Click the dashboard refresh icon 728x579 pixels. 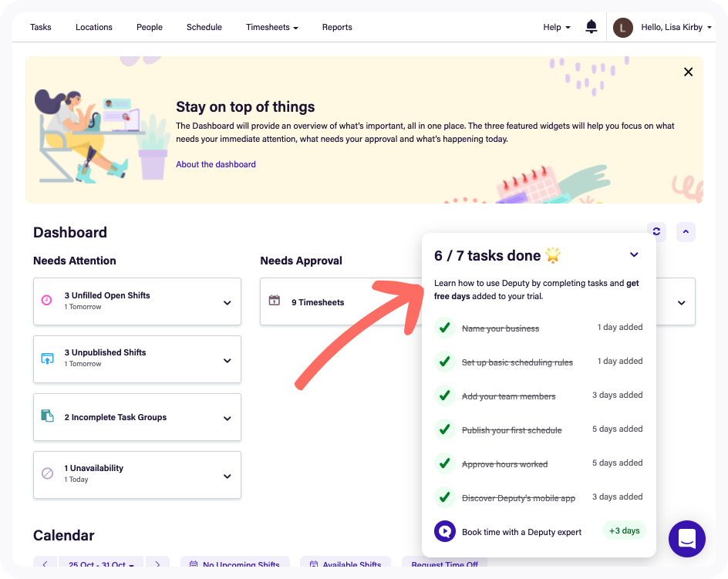[x=656, y=231]
